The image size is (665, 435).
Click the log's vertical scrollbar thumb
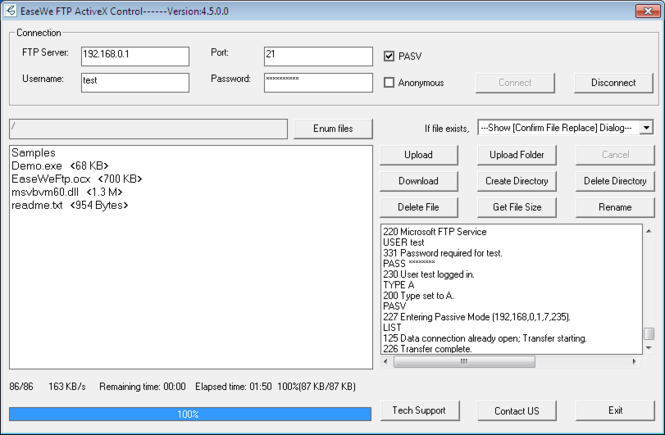click(x=648, y=334)
